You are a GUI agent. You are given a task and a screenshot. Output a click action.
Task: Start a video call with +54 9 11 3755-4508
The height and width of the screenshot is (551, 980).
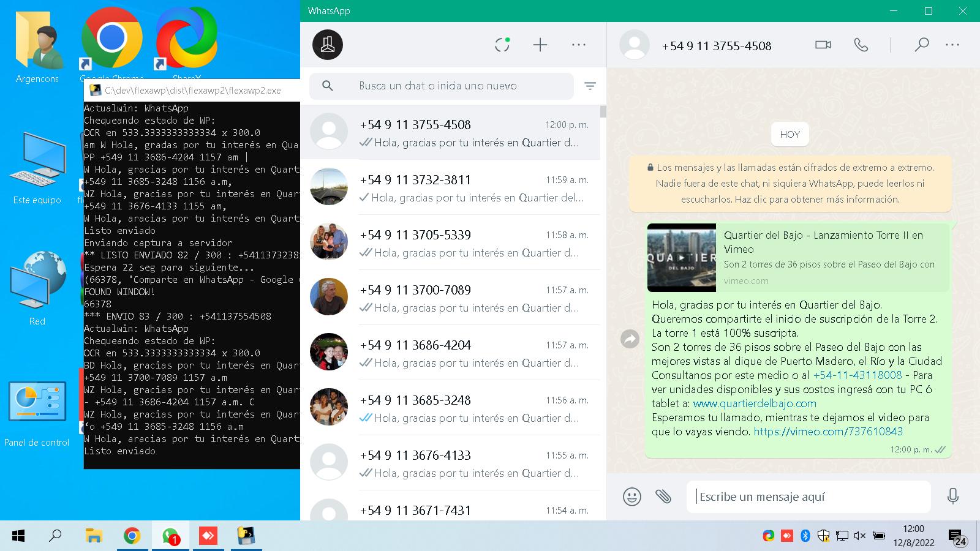pos(823,45)
